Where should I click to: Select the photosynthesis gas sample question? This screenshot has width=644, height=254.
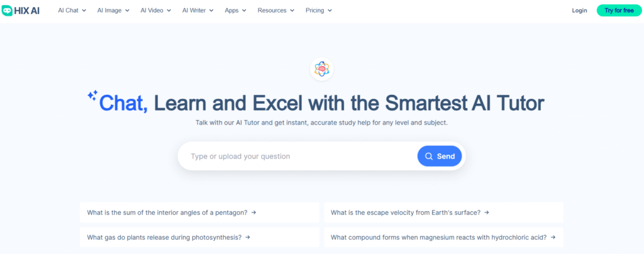tap(164, 237)
